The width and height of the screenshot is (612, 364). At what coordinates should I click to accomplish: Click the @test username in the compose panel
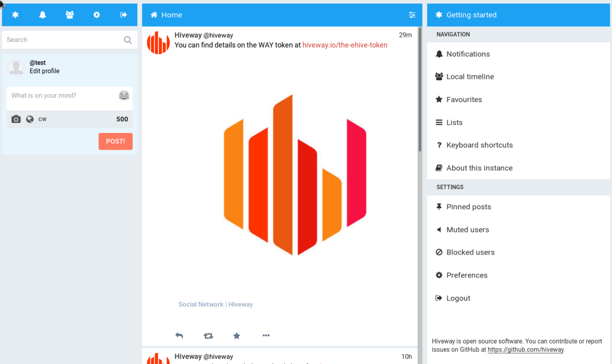pyautogui.click(x=38, y=63)
